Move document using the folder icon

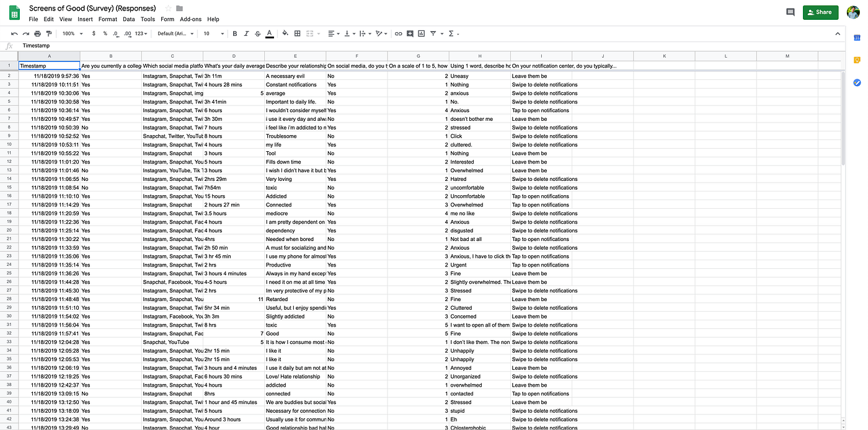coord(180,9)
